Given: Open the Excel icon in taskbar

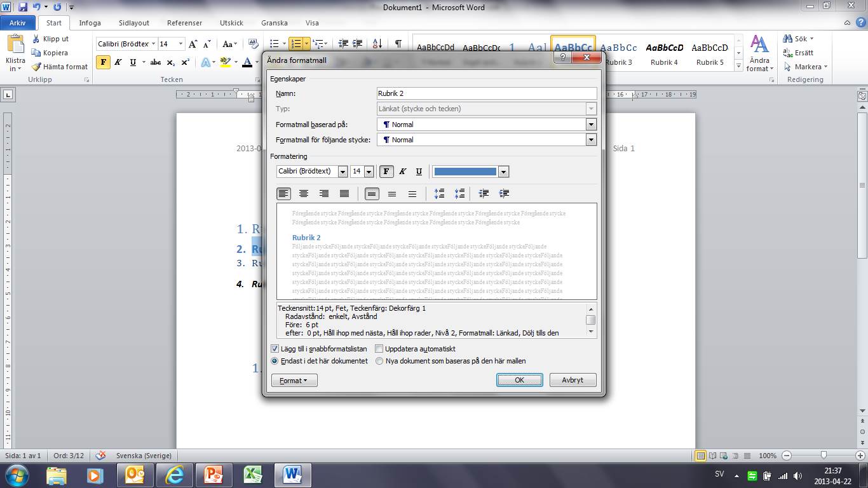Looking at the screenshot, I should pos(254,475).
